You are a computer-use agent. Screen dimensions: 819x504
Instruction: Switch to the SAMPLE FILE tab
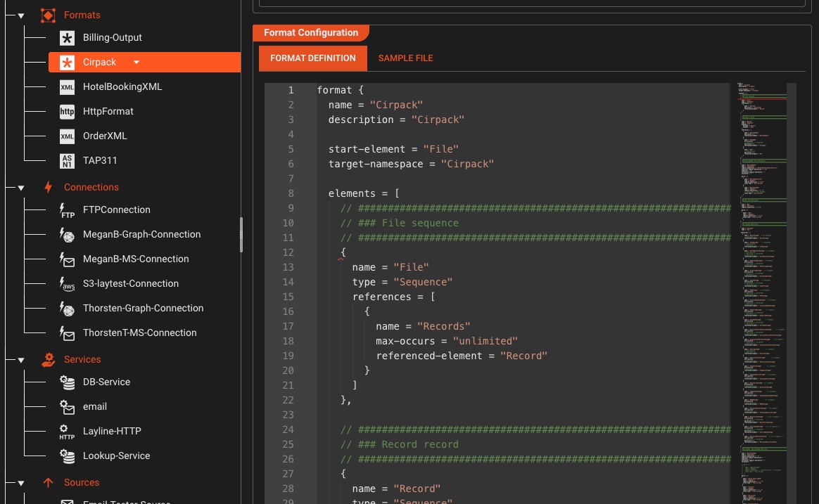405,58
